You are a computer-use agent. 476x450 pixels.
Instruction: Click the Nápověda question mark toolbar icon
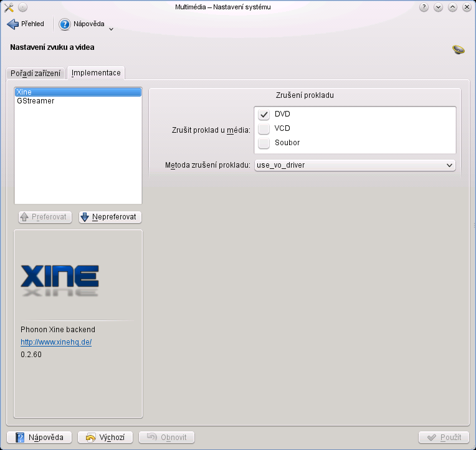(64, 24)
